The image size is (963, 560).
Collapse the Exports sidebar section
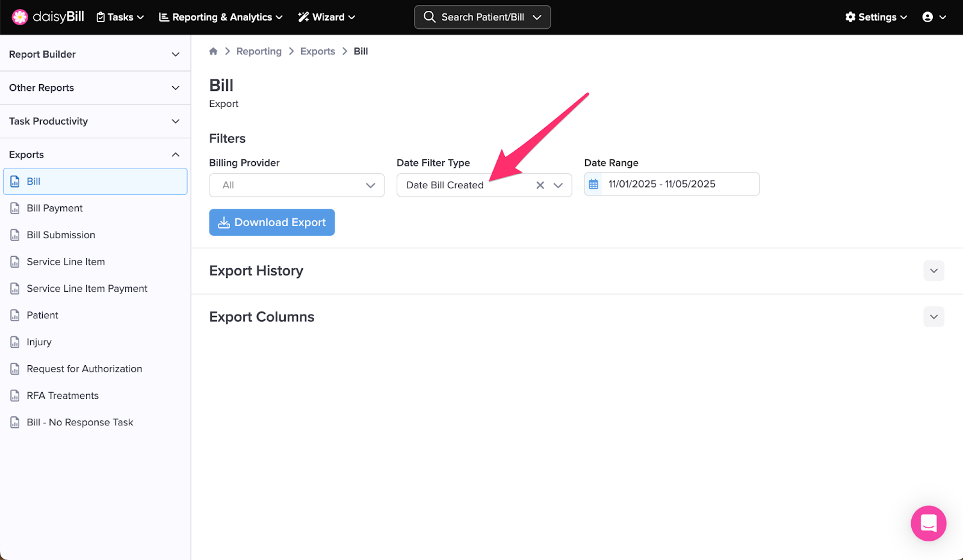pyautogui.click(x=175, y=155)
